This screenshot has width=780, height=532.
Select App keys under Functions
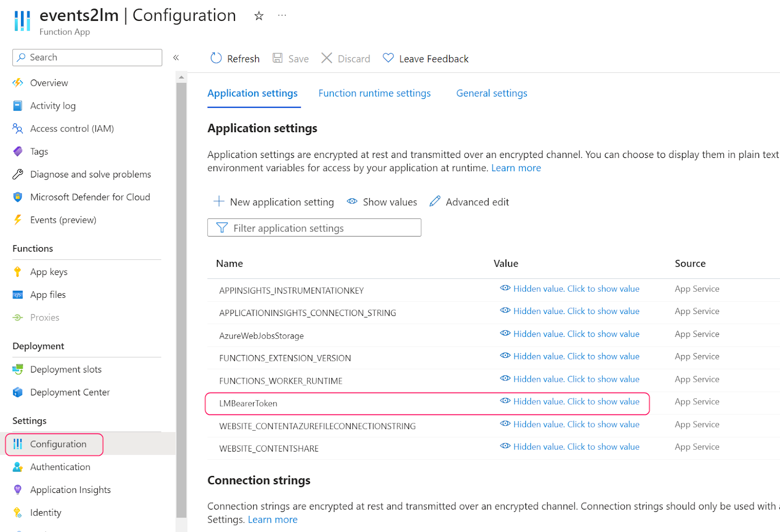tap(48, 272)
